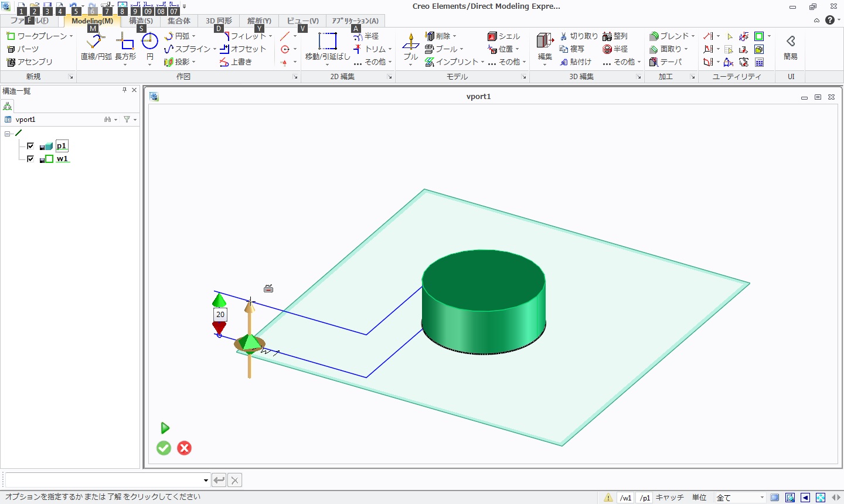The height and width of the screenshot is (504, 844).
Task: Expand the モデル group dialog launcher
Action: click(523, 77)
